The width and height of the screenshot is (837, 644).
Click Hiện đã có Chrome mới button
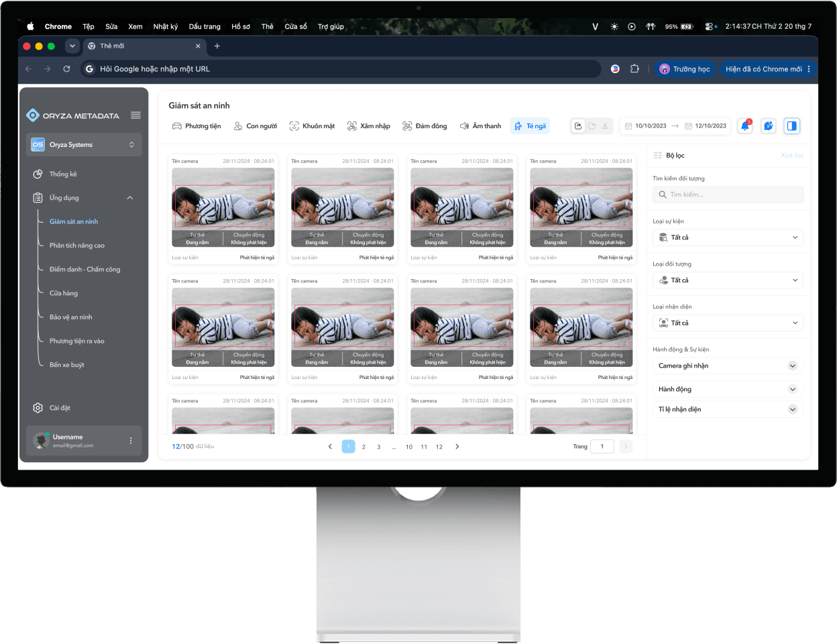tap(767, 69)
